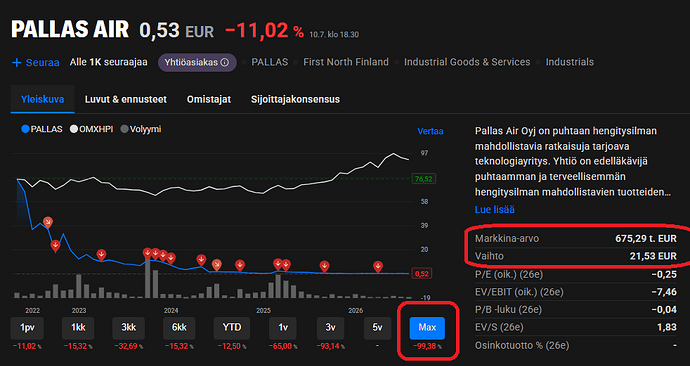Click the rightmost red event marker near 2026
The height and width of the screenshot is (366, 690).
[378, 266]
